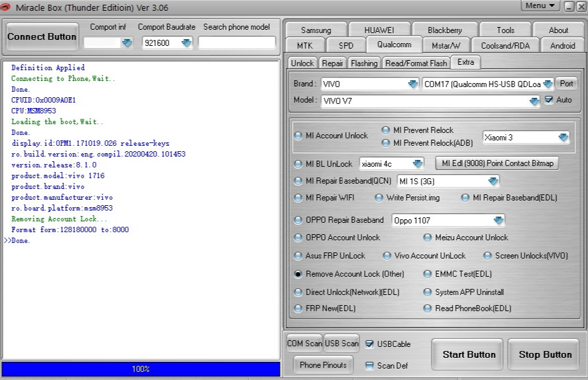This screenshot has width=588, height=380.
Task: Open the Menu dropdown in title bar
Action: pos(540,6)
